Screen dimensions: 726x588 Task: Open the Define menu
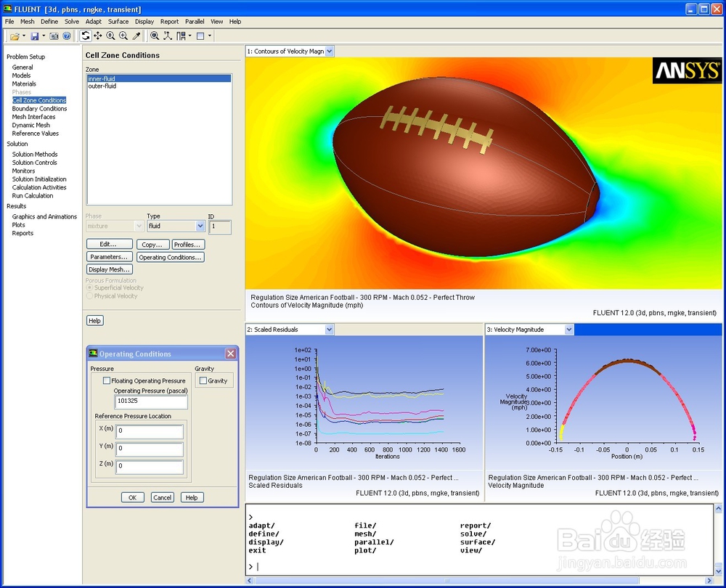[x=49, y=21]
